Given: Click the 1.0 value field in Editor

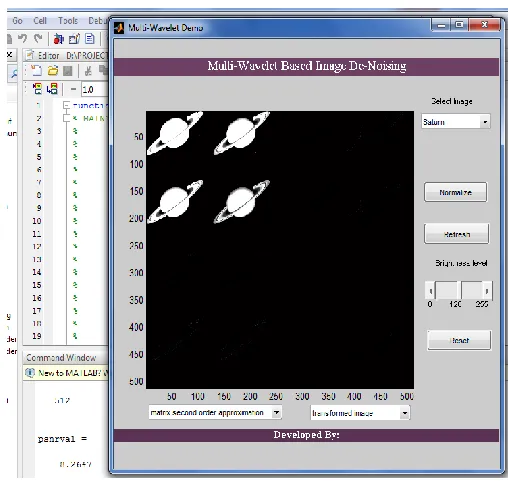Looking at the screenshot, I should click(95, 89).
